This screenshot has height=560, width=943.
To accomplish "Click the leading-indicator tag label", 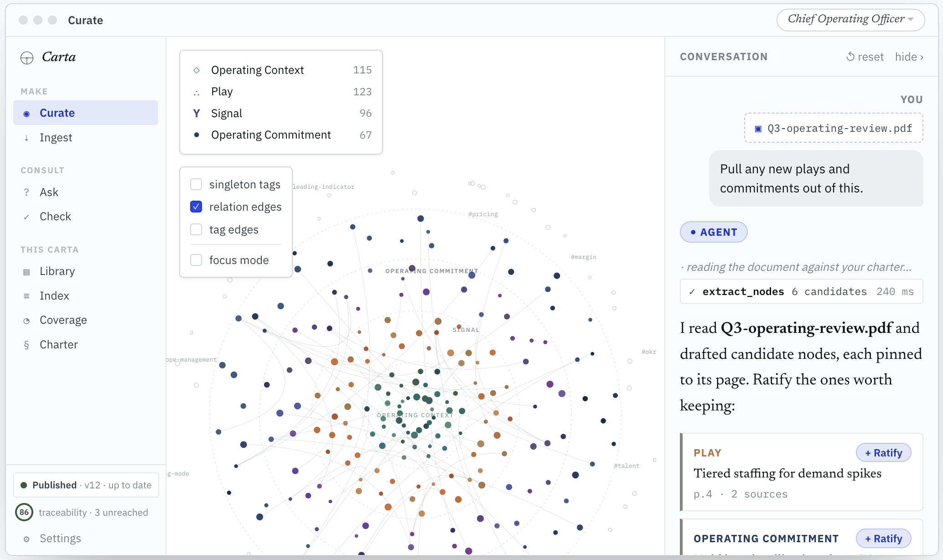I will [x=323, y=187].
